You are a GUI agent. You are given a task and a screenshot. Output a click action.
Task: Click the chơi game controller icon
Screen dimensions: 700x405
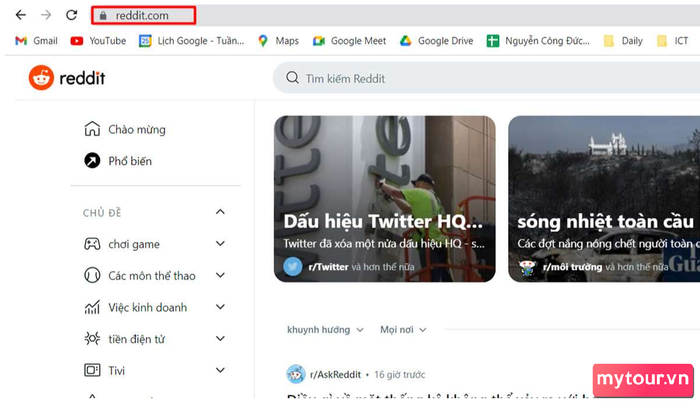pyautogui.click(x=92, y=244)
